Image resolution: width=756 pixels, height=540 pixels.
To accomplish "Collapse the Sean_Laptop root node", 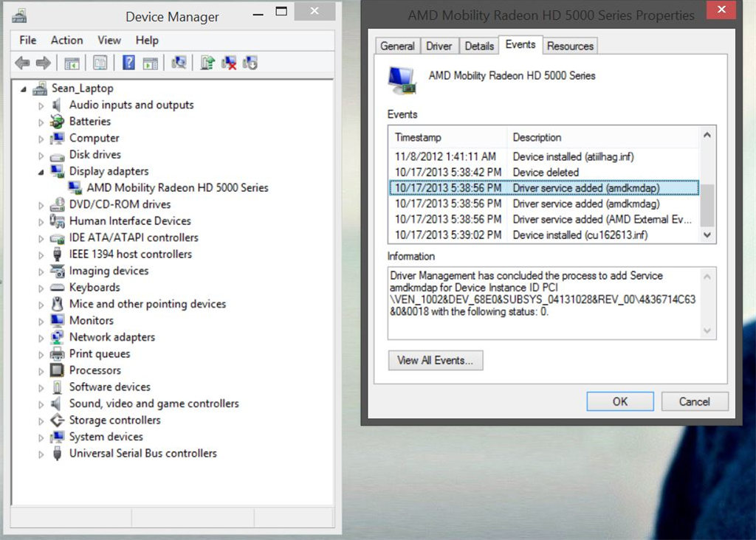I will point(23,89).
